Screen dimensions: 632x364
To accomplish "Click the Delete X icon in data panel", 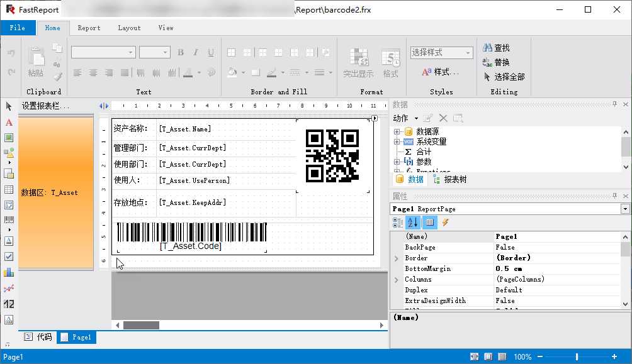I will click(x=443, y=118).
